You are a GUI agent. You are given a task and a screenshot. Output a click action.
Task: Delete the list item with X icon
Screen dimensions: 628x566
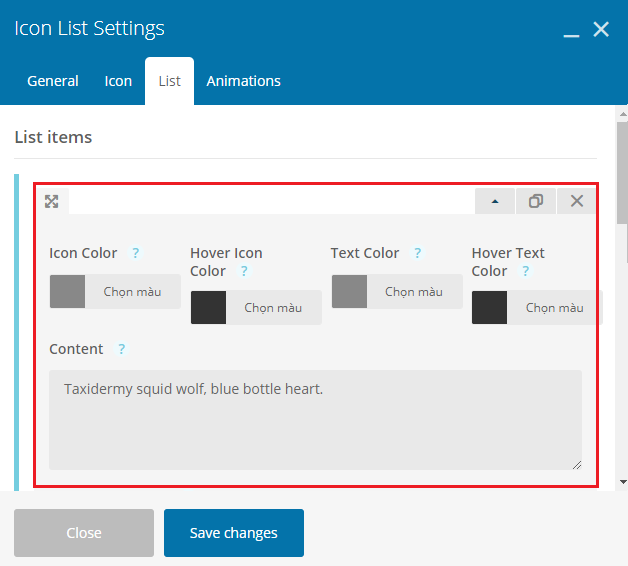point(577,201)
